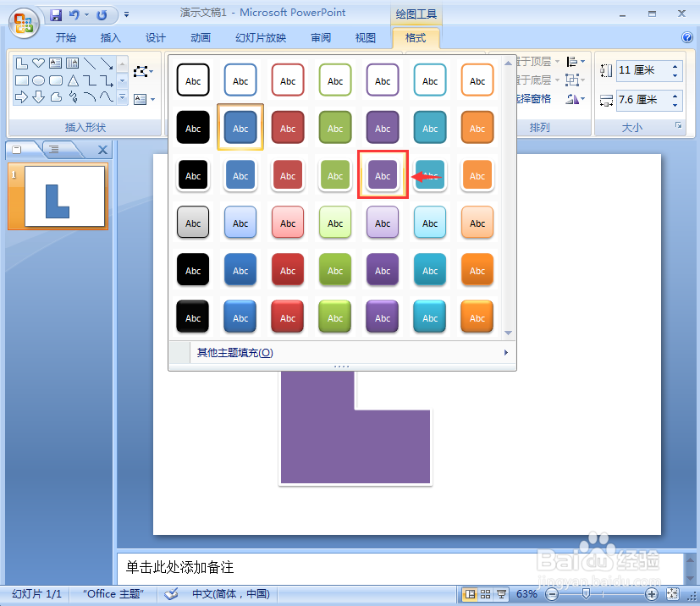Increase shape height with up spinner

pyautogui.click(x=675, y=66)
